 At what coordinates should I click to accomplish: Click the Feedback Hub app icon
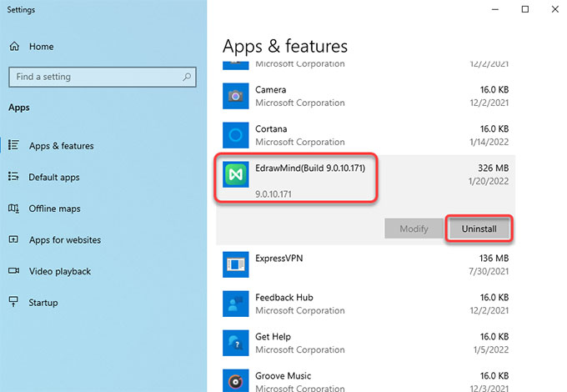click(235, 304)
